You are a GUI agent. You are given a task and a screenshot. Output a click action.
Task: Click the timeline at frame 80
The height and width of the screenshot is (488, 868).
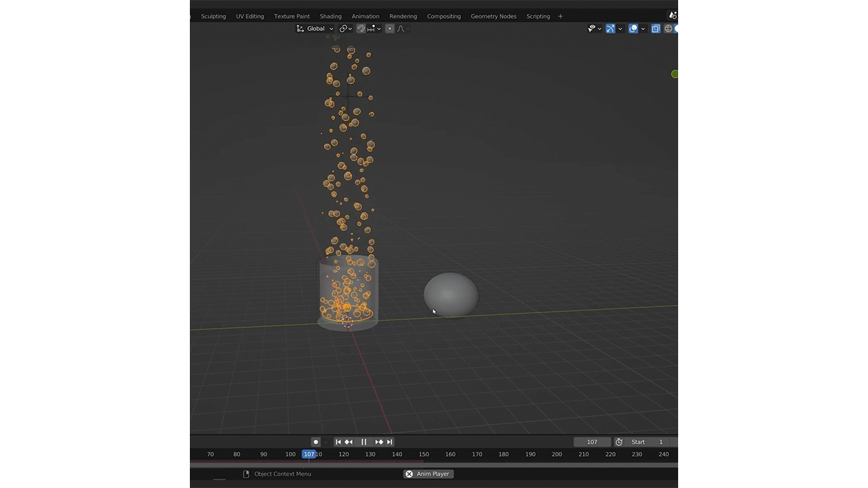coord(237,454)
